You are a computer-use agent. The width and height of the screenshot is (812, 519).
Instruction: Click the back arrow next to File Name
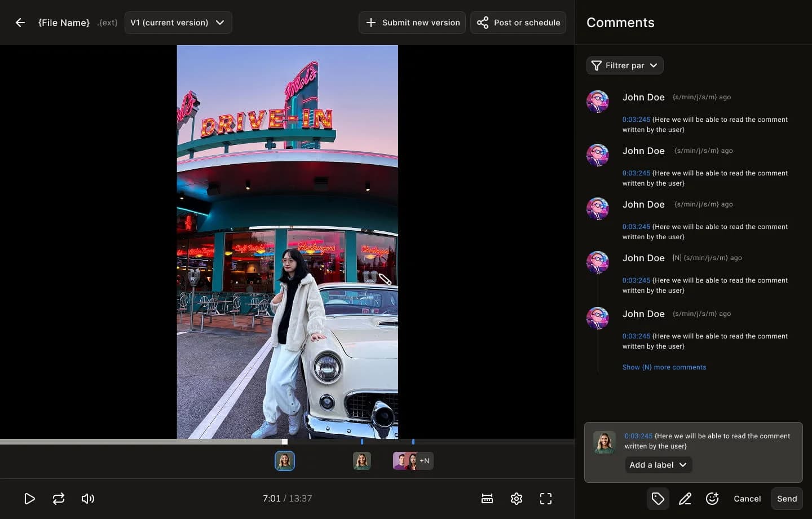[x=20, y=23]
